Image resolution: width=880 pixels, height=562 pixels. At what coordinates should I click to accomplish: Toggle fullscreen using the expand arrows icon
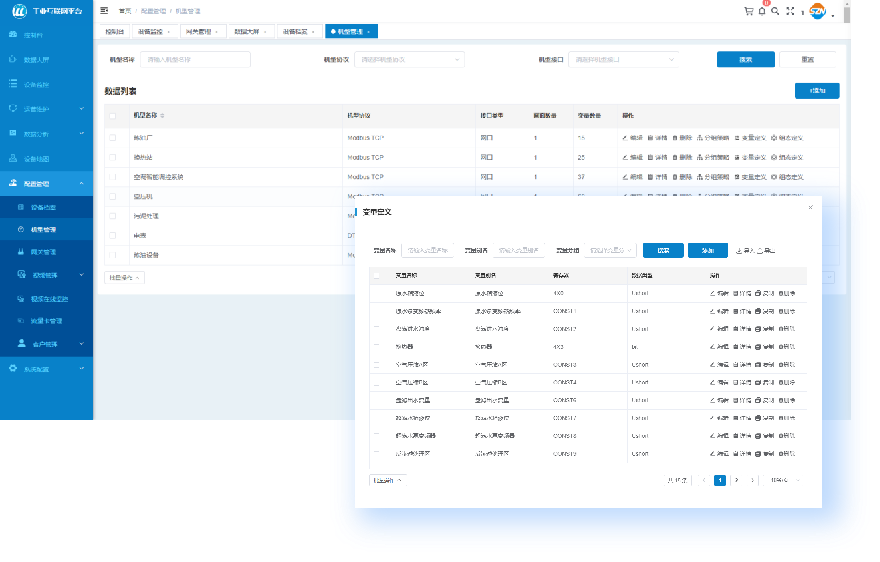click(x=790, y=11)
